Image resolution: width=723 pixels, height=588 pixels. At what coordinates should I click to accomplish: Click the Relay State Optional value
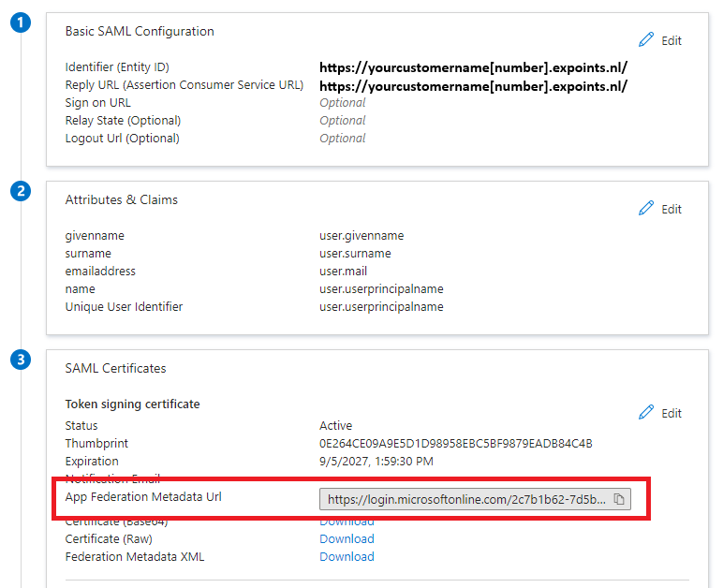[342, 121]
